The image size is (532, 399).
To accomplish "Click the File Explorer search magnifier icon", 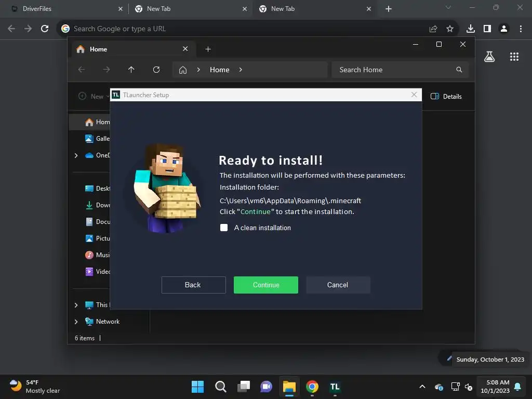I will coord(459,70).
